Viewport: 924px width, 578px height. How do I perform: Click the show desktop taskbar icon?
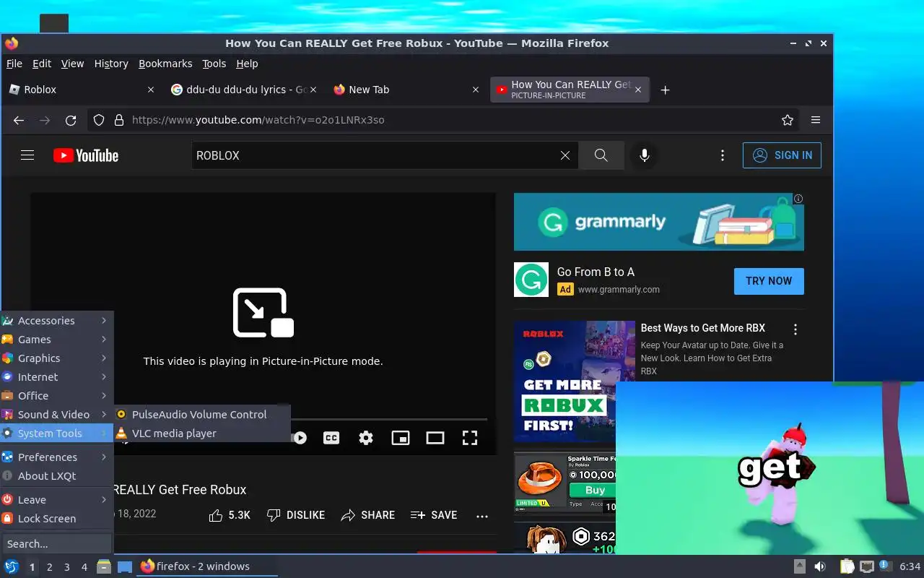(x=125, y=566)
